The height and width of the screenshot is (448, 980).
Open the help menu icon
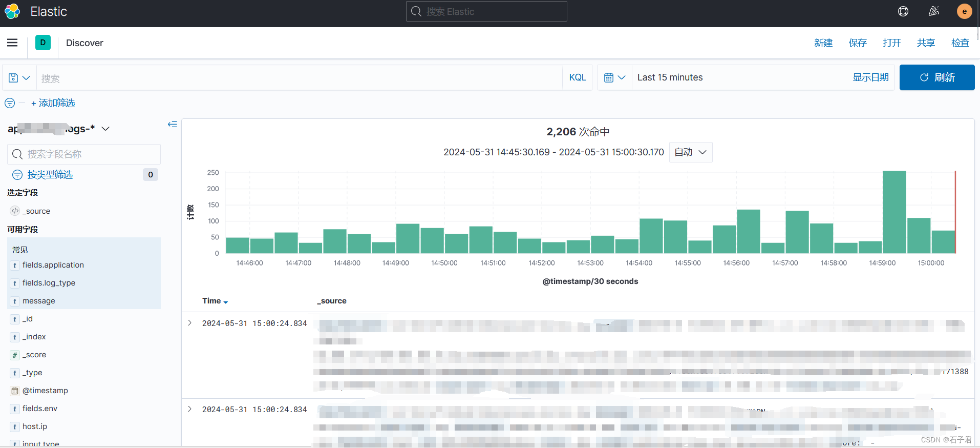click(x=903, y=11)
